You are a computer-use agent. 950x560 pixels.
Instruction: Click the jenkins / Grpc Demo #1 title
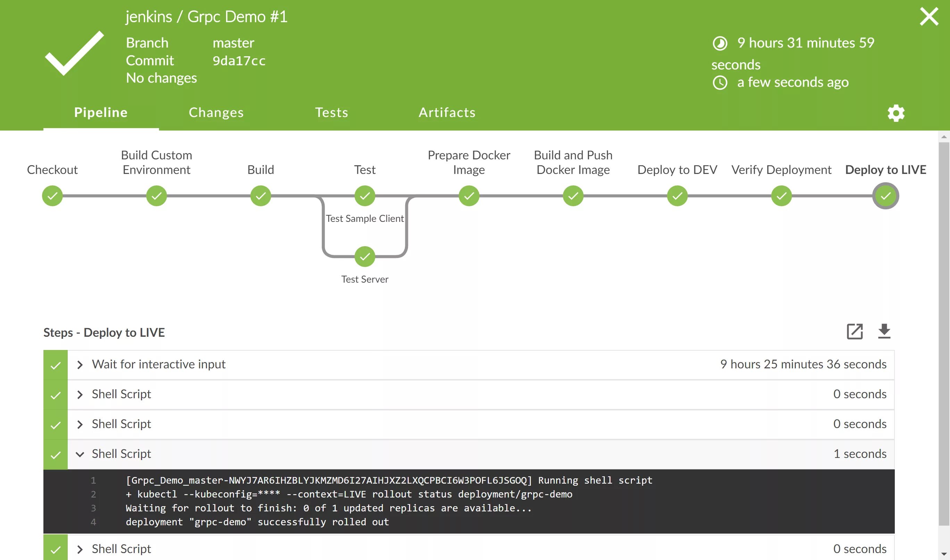pos(206,17)
